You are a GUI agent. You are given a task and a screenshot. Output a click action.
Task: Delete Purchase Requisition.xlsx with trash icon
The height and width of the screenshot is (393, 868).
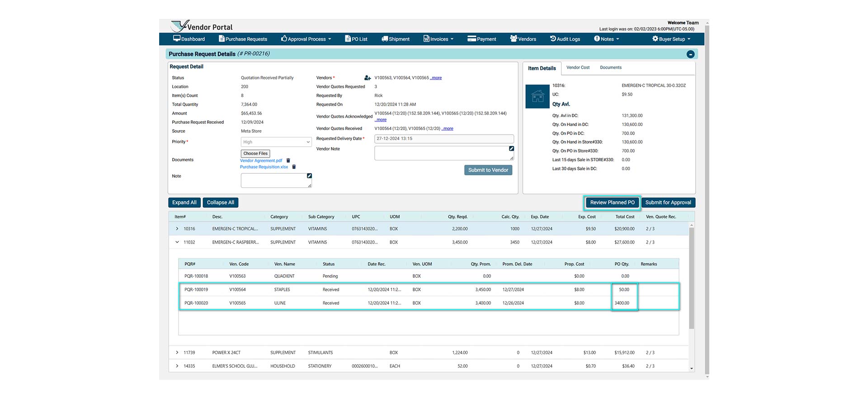point(294,167)
